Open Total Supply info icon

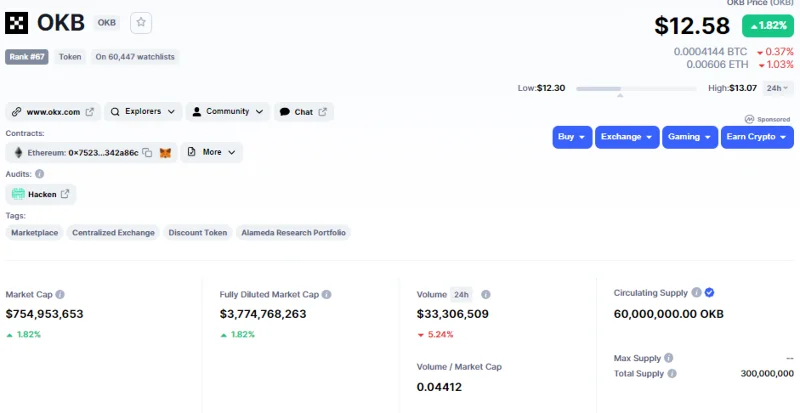tap(672, 374)
